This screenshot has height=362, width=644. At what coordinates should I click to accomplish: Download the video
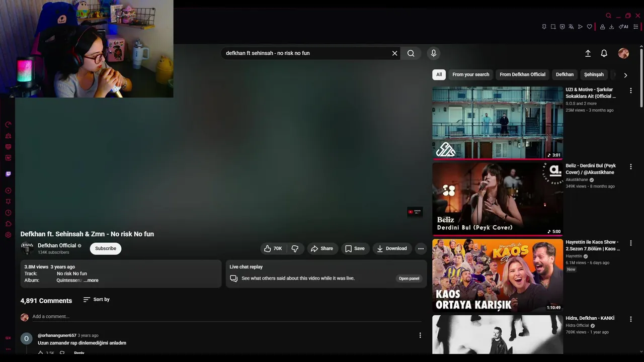[x=392, y=248]
